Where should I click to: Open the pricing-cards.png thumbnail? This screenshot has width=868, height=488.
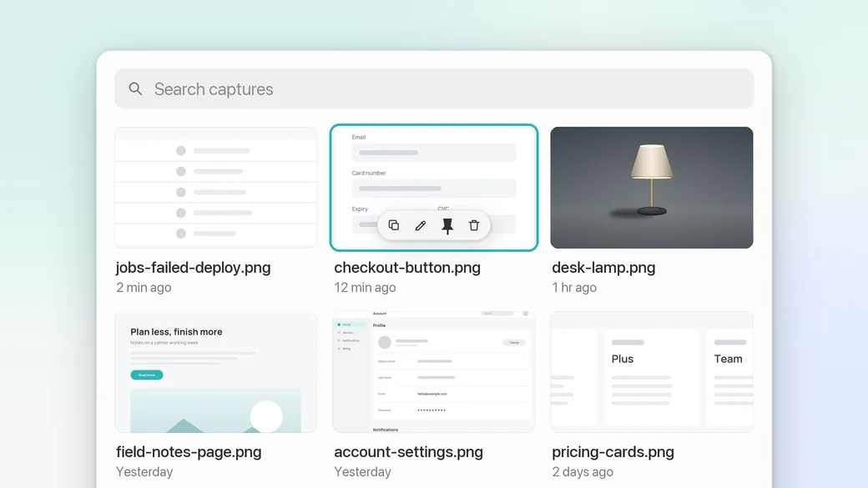point(652,372)
